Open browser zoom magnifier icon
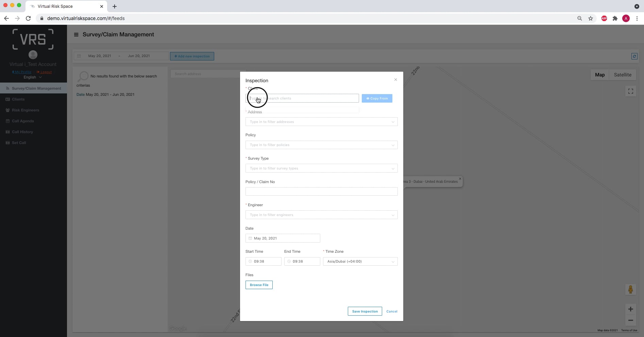Viewport: 644px width, 337px height. point(580,18)
